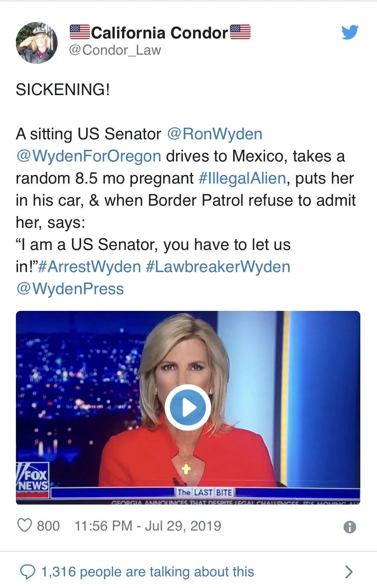Click the speech bubble reply icon
The width and height of the screenshot is (377, 588).
click(28, 572)
